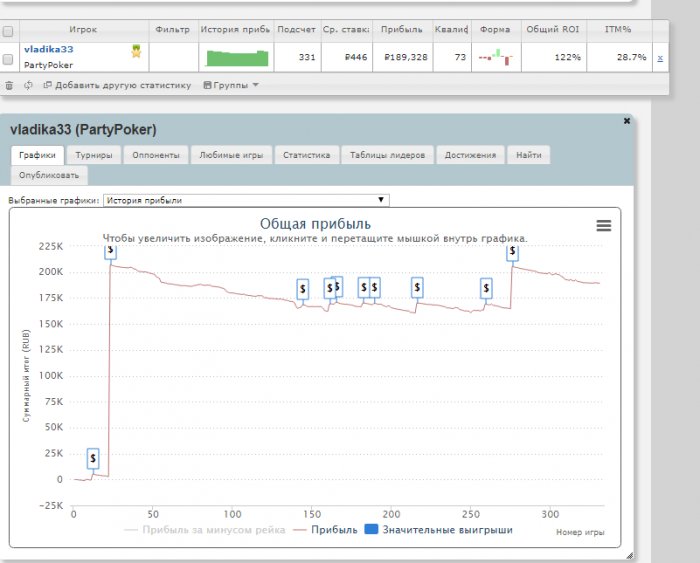The image size is (700, 563).
Task: Click the refresh icon beside the trash
Action: (28, 86)
